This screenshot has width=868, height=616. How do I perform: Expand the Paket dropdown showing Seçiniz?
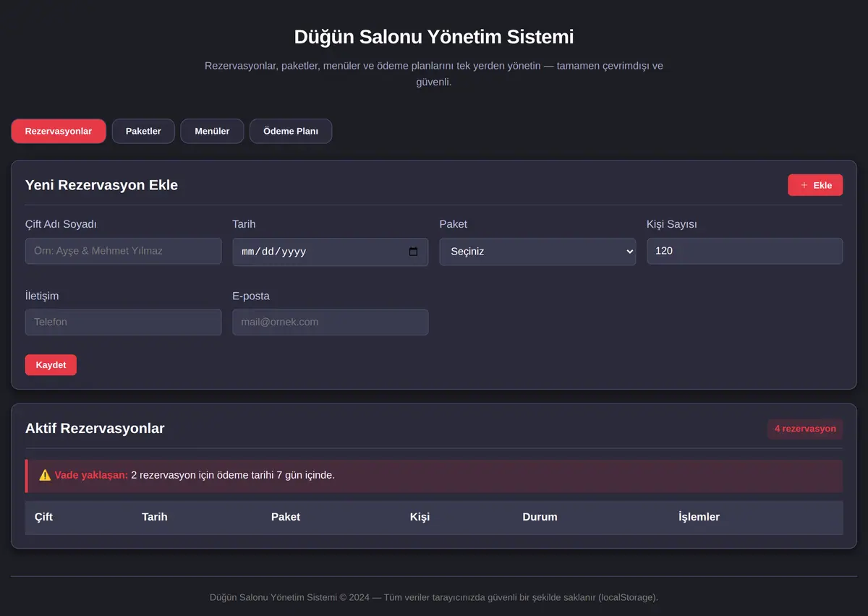(x=537, y=252)
